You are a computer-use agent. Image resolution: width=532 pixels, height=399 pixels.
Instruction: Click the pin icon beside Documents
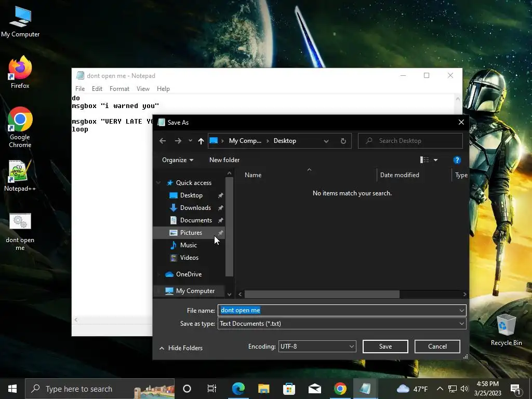coord(220,220)
